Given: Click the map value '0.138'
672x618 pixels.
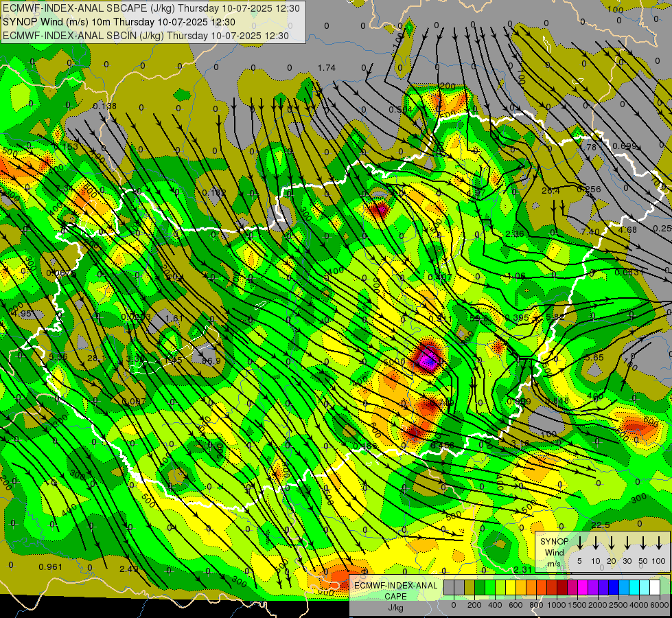Looking at the screenshot, I should point(104,106).
